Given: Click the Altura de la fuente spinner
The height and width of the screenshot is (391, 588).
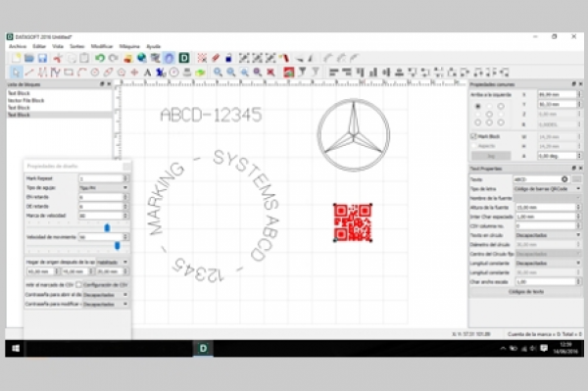Looking at the screenshot, I should pyautogui.click(x=578, y=207).
